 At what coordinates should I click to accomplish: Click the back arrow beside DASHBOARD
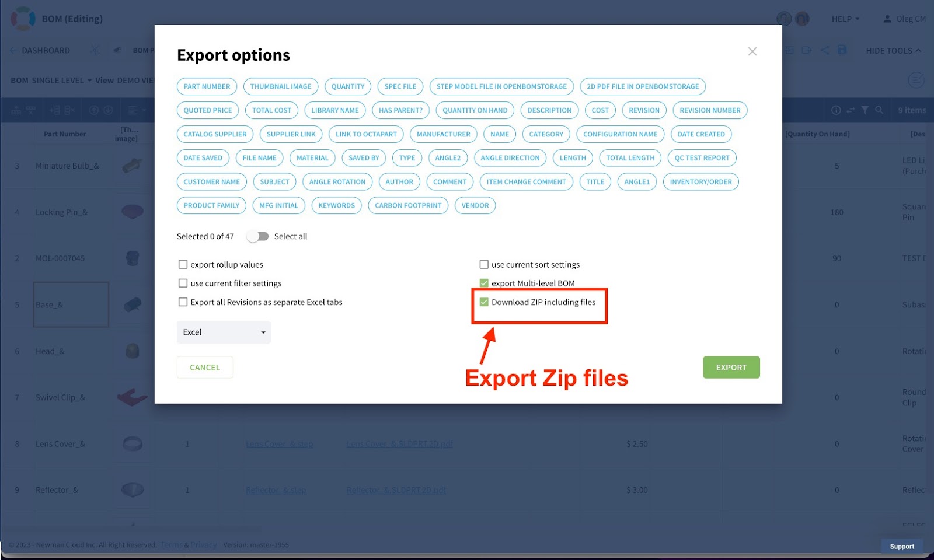pos(13,51)
